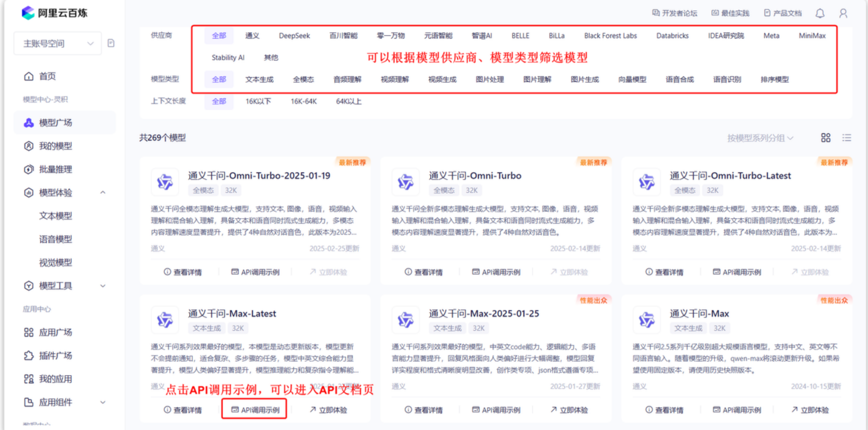
Task: Collapse the 模型体验 sidebar section
Action: 103,193
